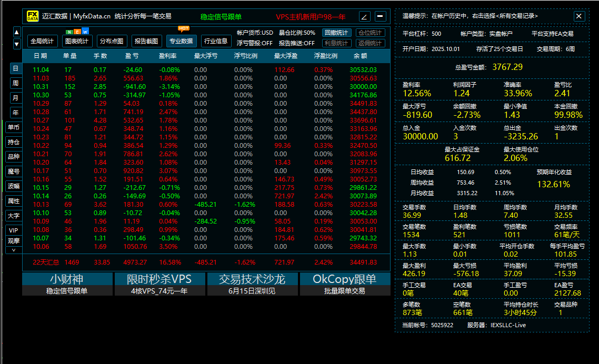Open the 交易技术沙龙 banner

(252, 284)
